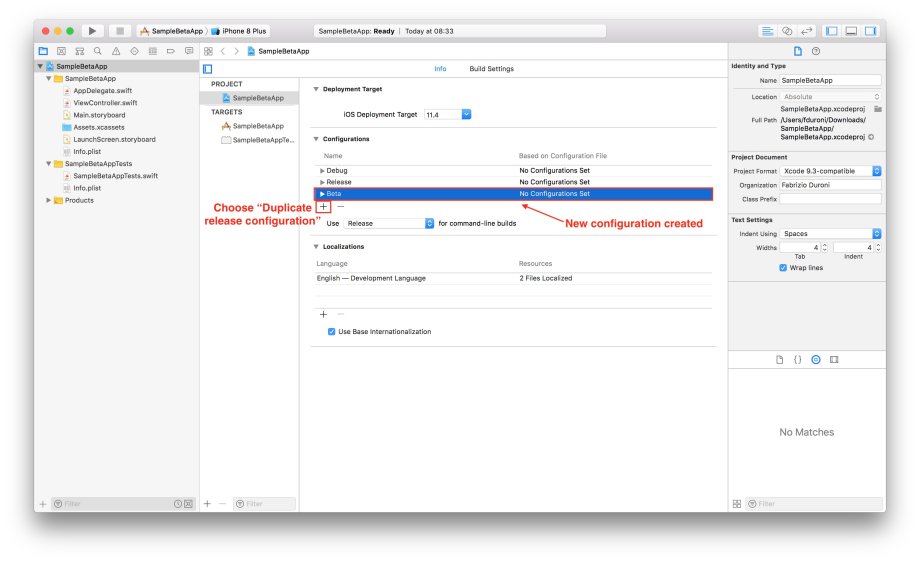Show the File inspector
This screenshot has height=561, width=920.
point(797,51)
